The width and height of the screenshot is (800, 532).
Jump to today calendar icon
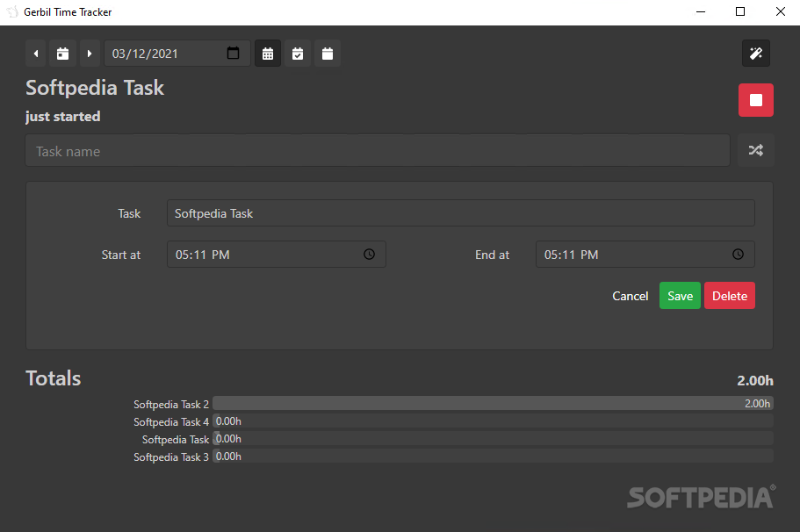(62, 53)
